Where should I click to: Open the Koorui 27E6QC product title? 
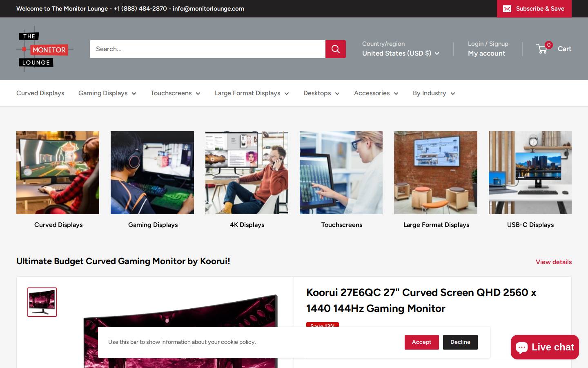421,300
